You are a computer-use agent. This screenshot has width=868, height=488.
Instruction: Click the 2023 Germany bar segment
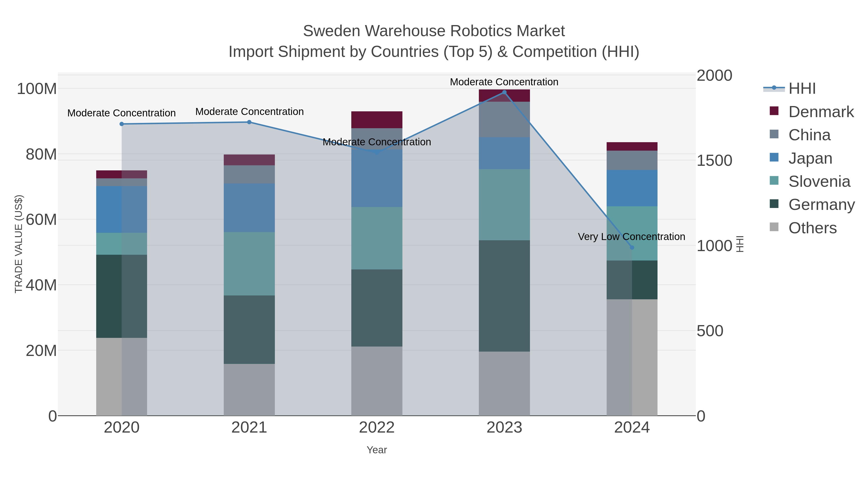504,296
